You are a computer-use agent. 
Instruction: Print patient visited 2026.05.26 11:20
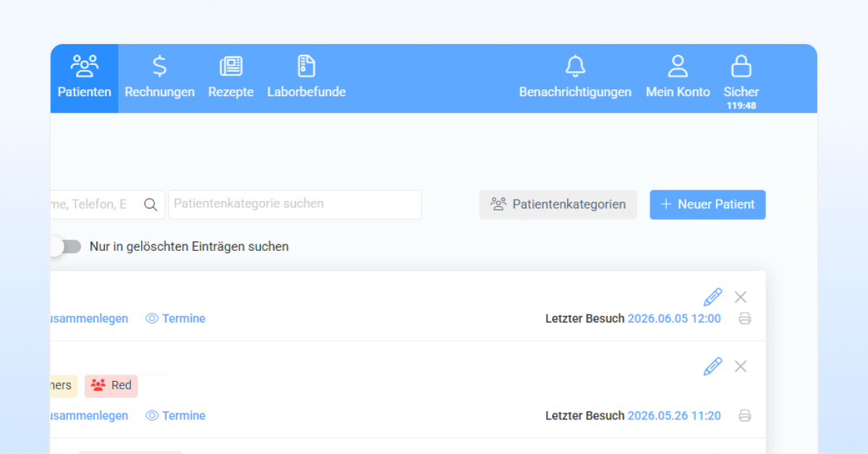[x=745, y=416]
